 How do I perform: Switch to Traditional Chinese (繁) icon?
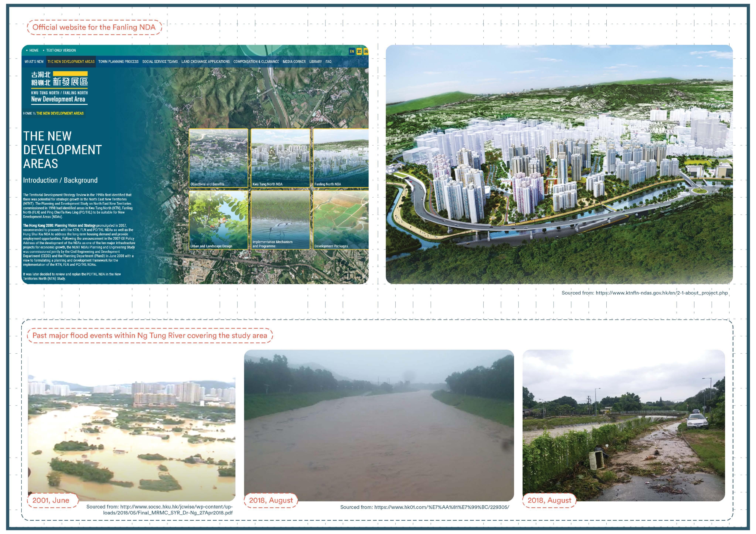coord(359,51)
